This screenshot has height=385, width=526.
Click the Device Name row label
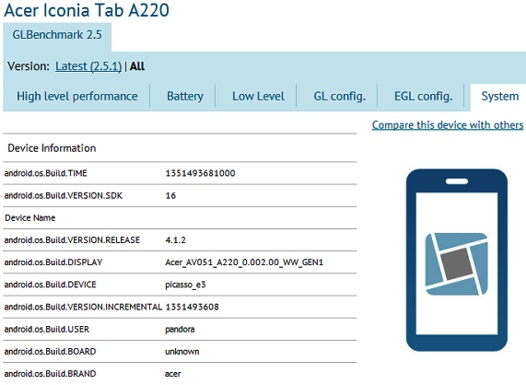click(30, 218)
